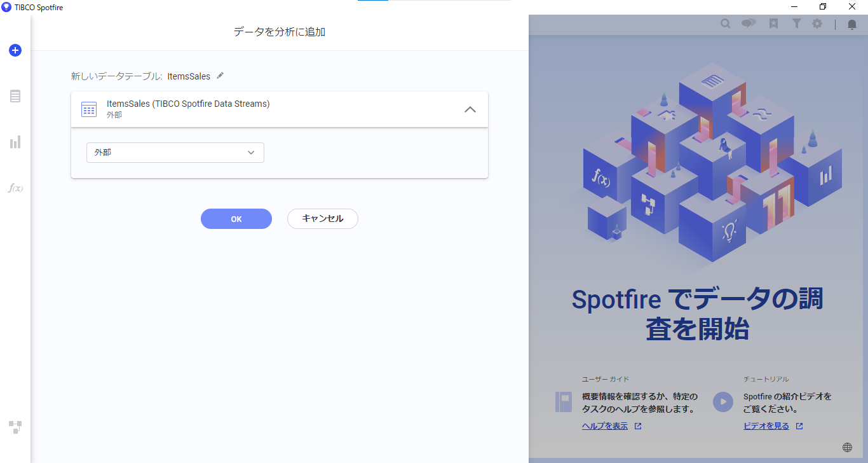The height and width of the screenshot is (463, 868).
Task: Click the ビデオを見る link
Action: pyautogui.click(x=766, y=426)
